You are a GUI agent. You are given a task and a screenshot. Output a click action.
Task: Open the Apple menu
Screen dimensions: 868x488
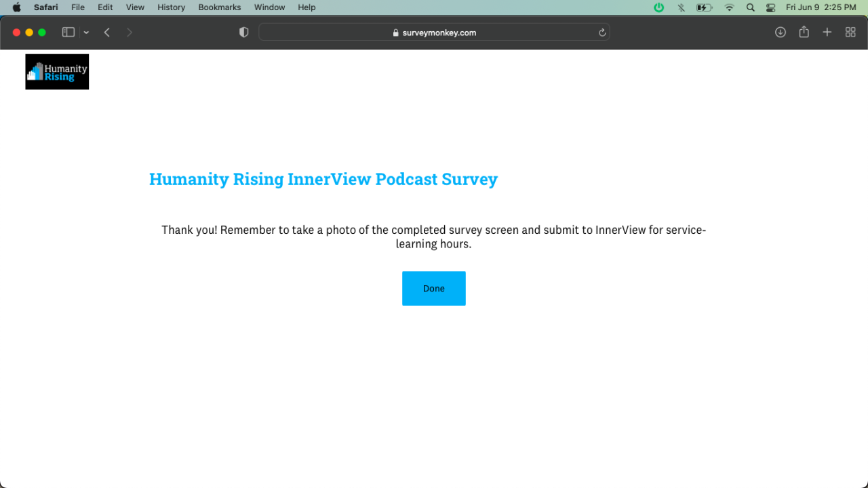pos(17,7)
